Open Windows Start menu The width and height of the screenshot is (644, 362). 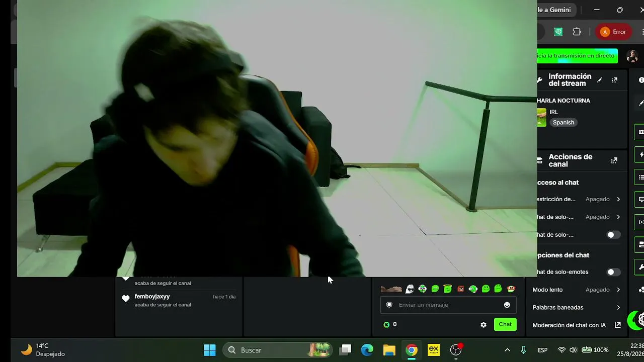210,350
